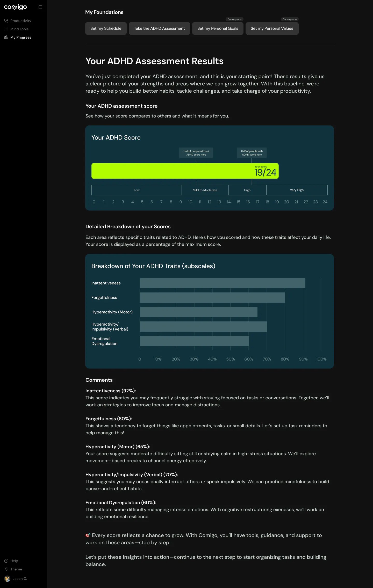Click the score axis number 12
373x588 pixels.
(209, 202)
